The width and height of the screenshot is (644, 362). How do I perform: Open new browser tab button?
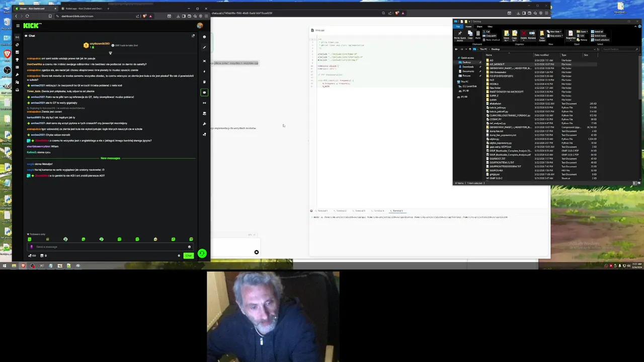pyautogui.click(x=108, y=9)
